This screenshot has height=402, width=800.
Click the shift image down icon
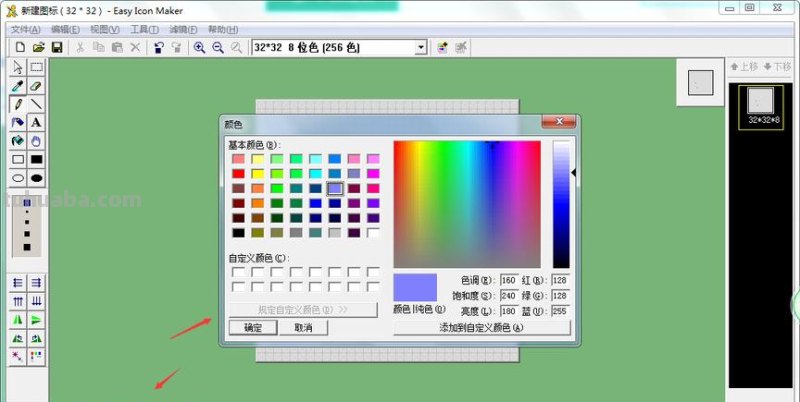pos(36,301)
